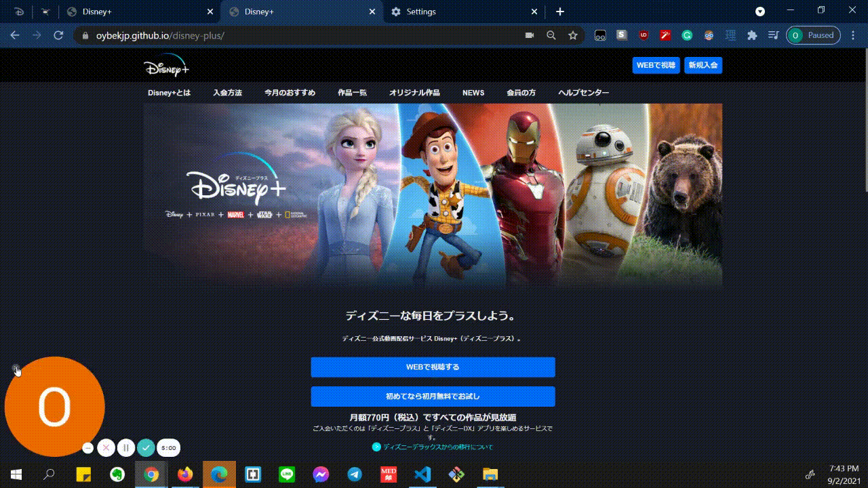This screenshot has height=488, width=868.
Task: Click the orange O camera bubble
Action: [55, 407]
